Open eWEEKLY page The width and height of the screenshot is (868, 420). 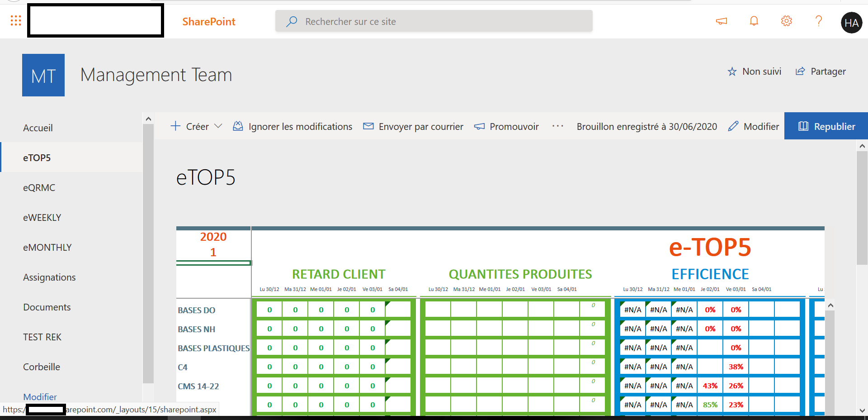point(42,218)
